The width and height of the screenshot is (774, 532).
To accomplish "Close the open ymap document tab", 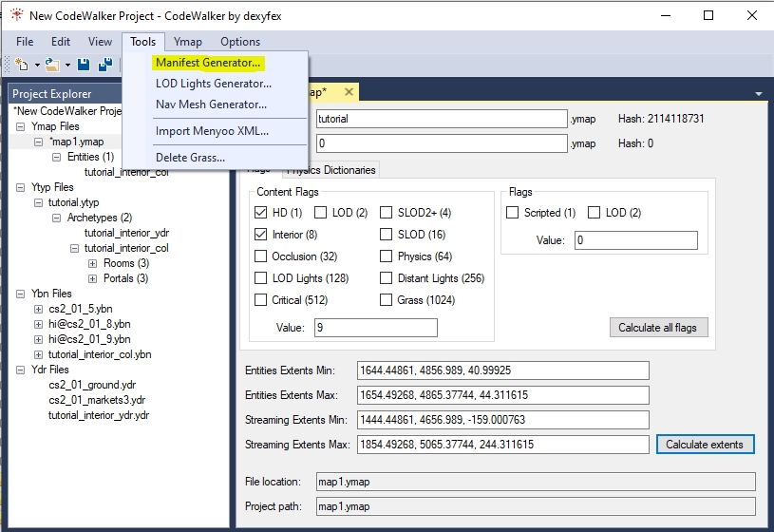I will [349, 92].
